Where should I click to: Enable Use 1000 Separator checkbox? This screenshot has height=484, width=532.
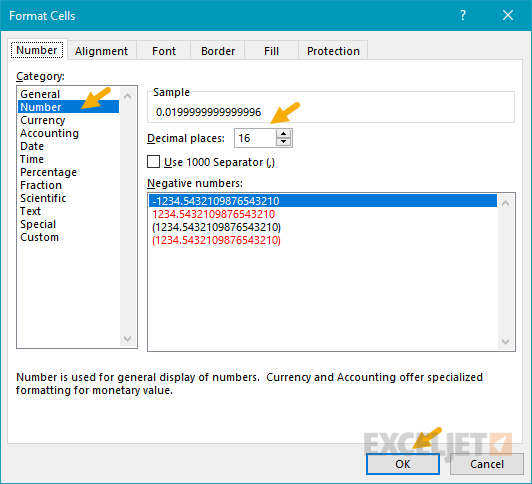pos(153,162)
